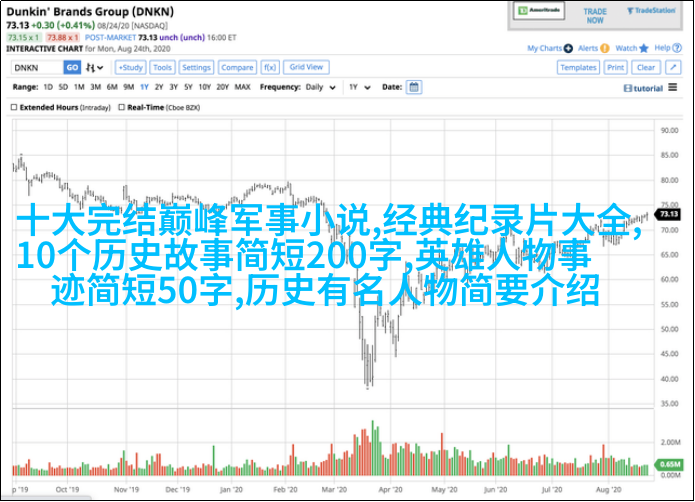Select the 5D range
Image resolution: width=695 pixels, height=502 pixels.
pyautogui.click(x=63, y=87)
